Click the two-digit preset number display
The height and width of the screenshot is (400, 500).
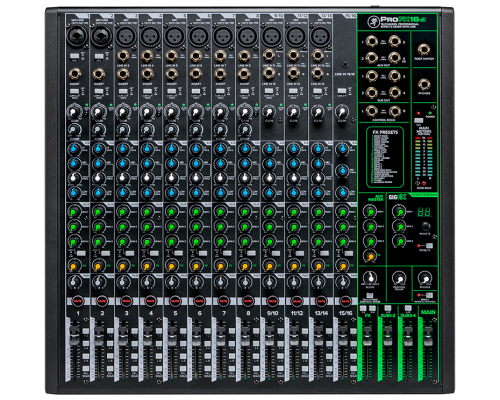pos(424,212)
